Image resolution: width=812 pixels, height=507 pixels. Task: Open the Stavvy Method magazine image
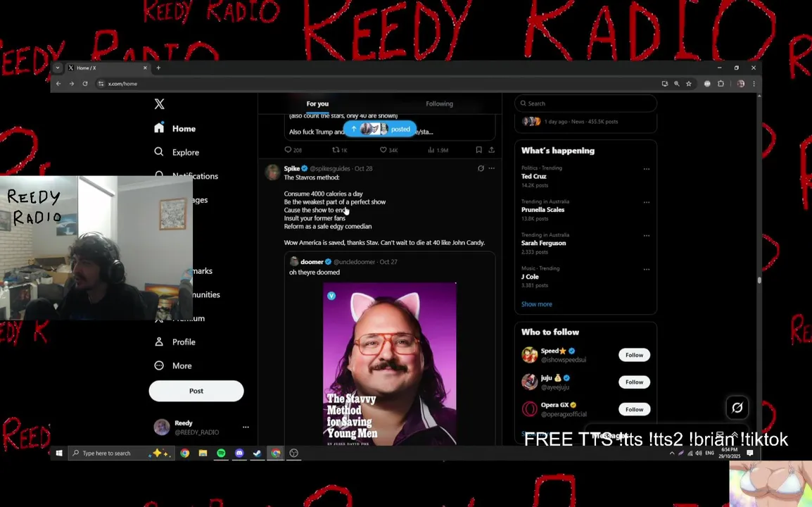point(389,364)
